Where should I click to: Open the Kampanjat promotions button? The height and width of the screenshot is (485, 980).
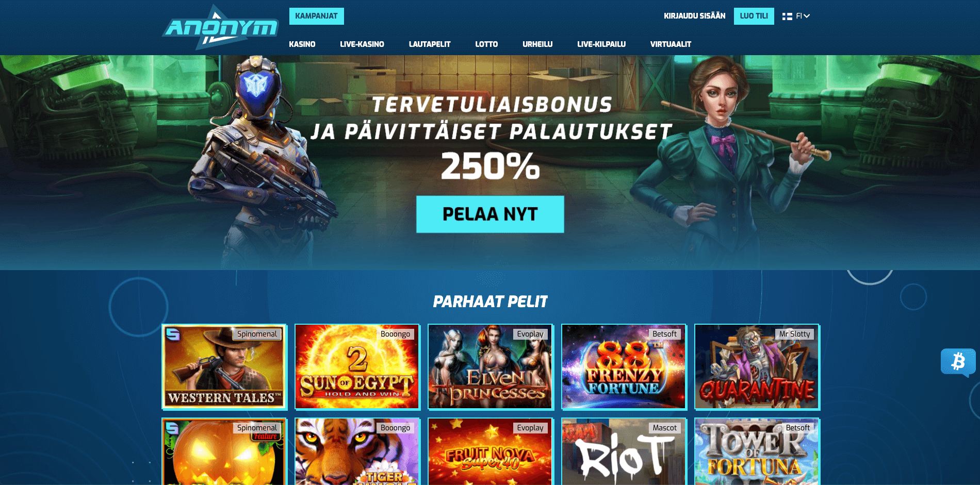coord(316,16)
